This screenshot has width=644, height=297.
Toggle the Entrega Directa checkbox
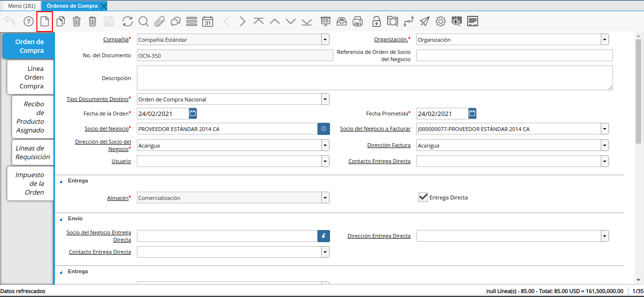pyautogui.click(x=423, y=197)
